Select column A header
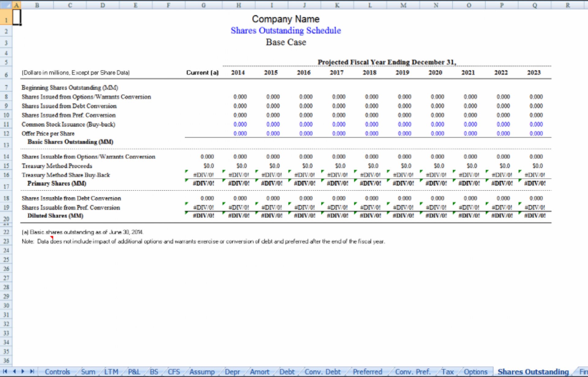 17,5
